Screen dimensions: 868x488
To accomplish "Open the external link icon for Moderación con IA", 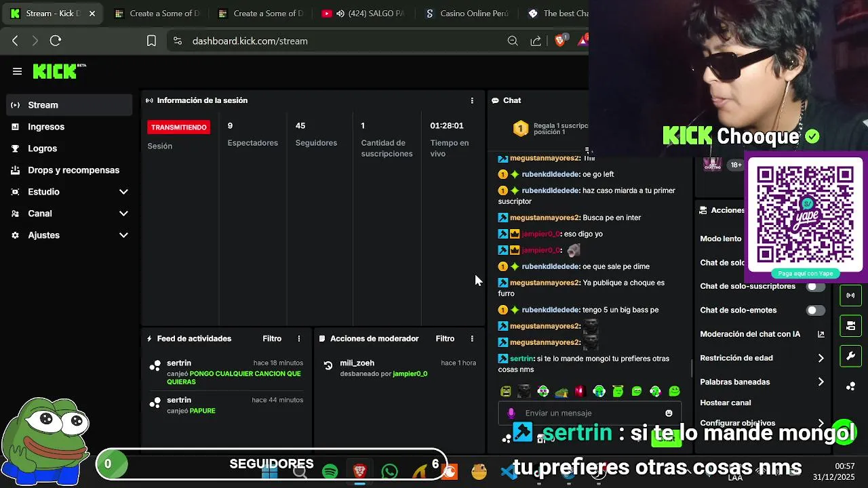I will tap(821, 334).
